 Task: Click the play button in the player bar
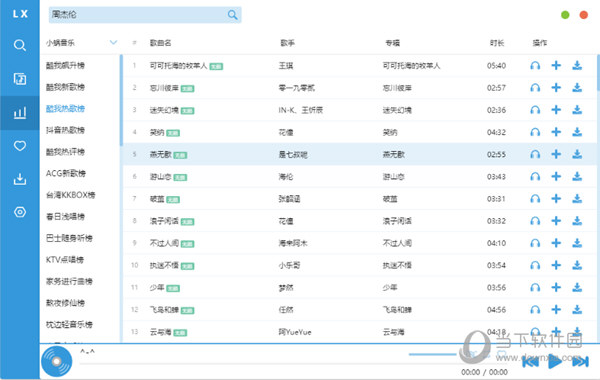555,361
